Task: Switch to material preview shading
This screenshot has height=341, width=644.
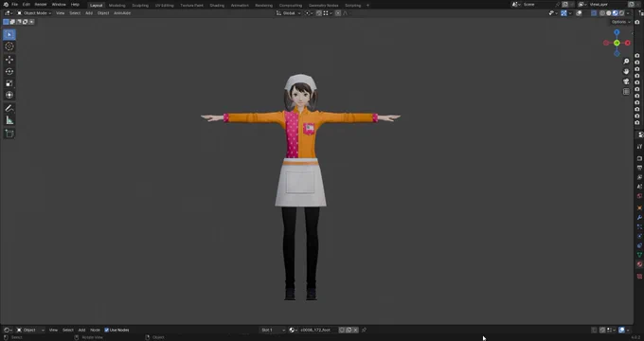Action: [x=616, y=13]
